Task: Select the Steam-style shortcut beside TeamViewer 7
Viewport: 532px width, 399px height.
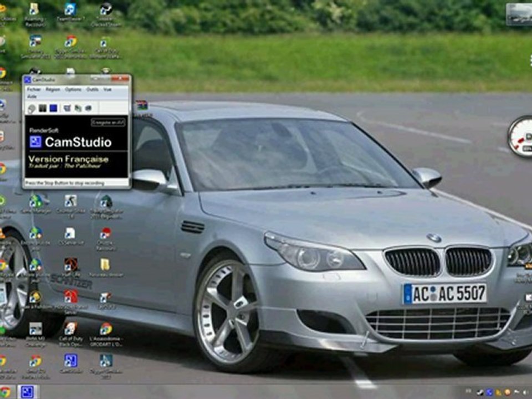Action: tap(106, 14)
